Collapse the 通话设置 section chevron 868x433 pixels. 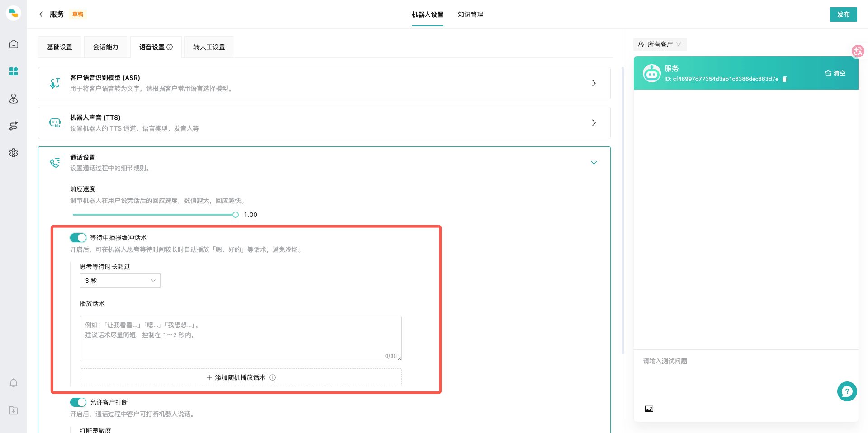pos(594,163)
